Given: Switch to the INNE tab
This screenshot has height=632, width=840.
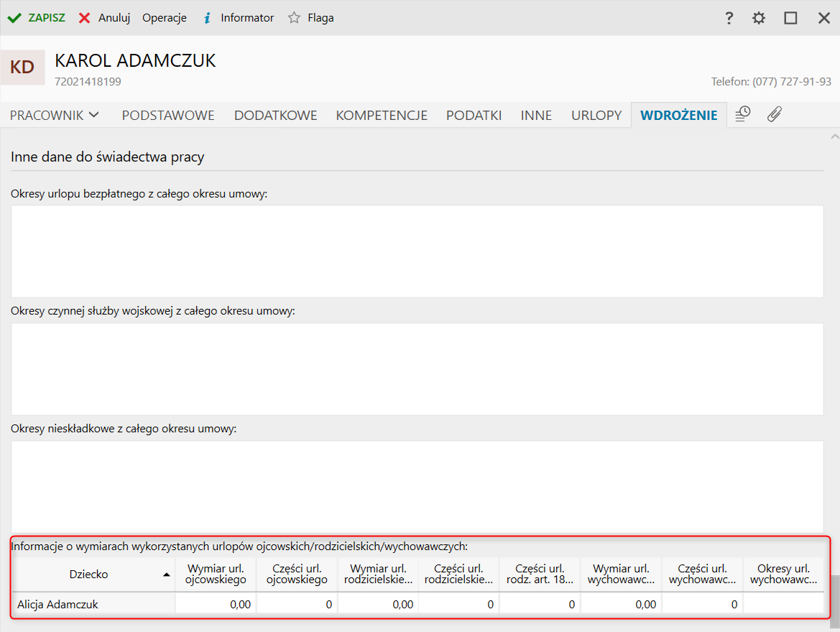Looking at the screenshot, I should click(536, 115).
